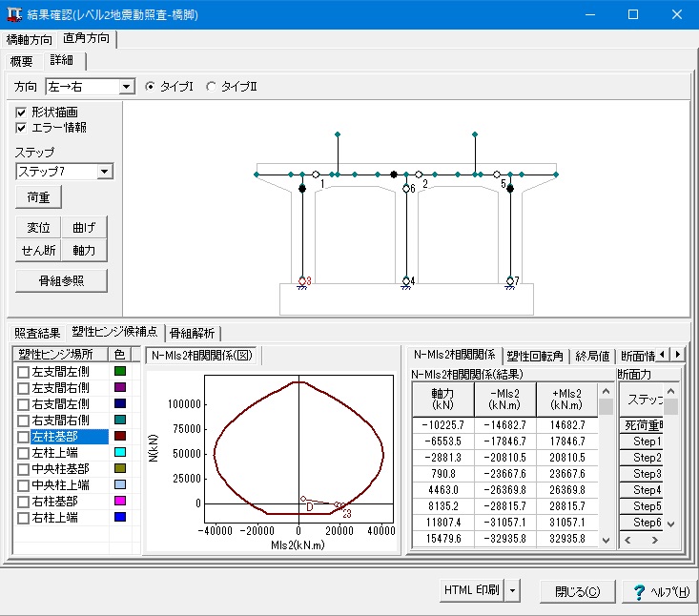Click the help question mark button

point(659,590)
